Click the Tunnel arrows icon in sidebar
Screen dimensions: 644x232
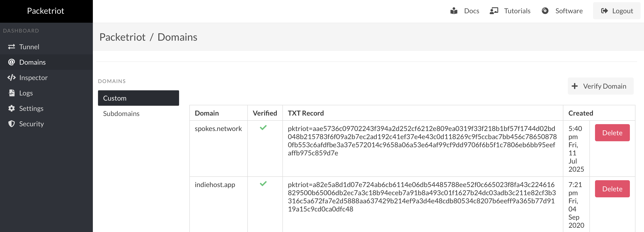pos(12,47)
